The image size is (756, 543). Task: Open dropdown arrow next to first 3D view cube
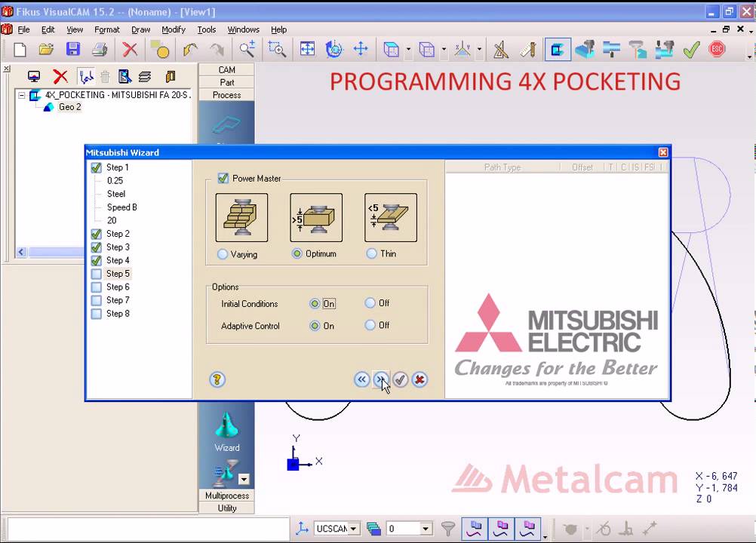pos(408,49)
